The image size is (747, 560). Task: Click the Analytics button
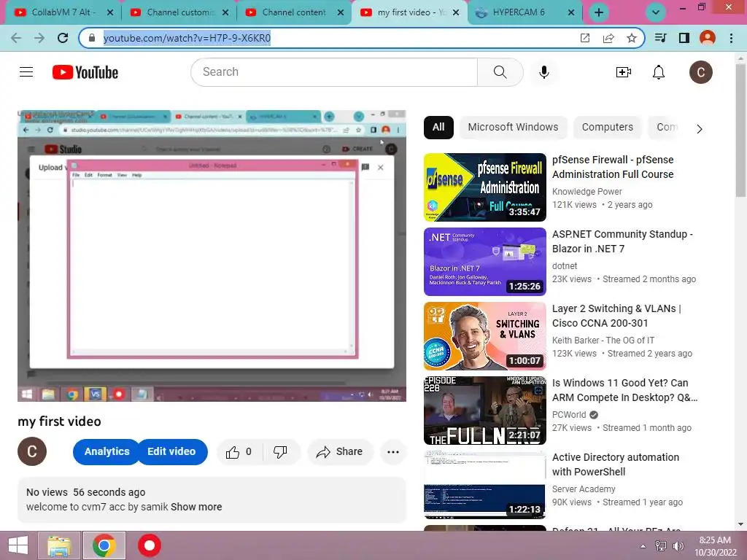tap(107, 451)
